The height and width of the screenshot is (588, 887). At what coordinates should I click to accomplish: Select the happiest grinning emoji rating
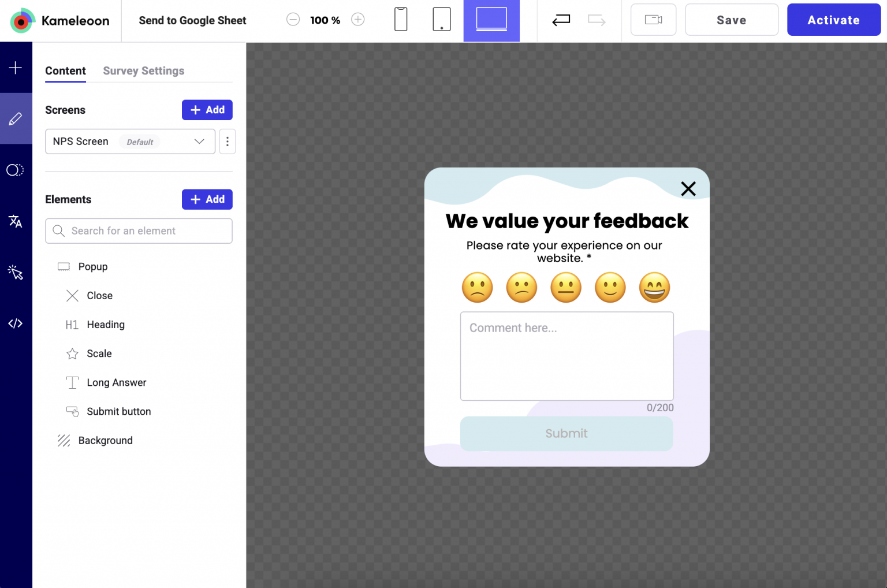coord(654,288)
